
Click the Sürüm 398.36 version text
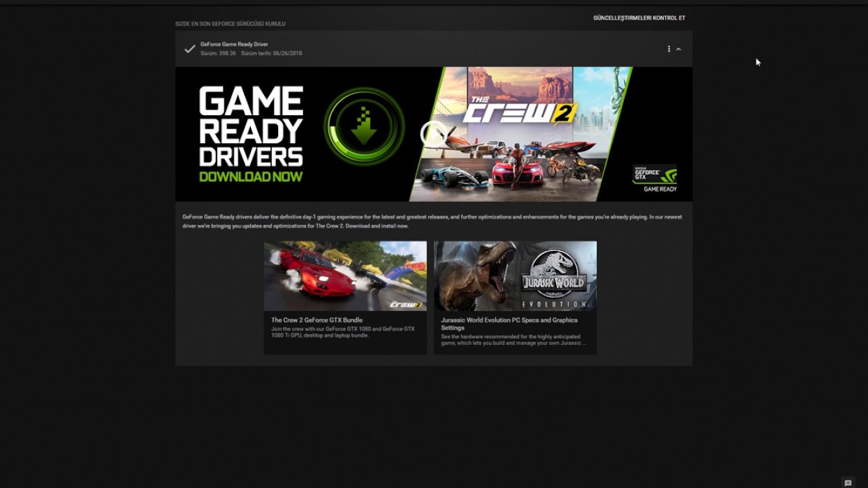pos(218,53)
